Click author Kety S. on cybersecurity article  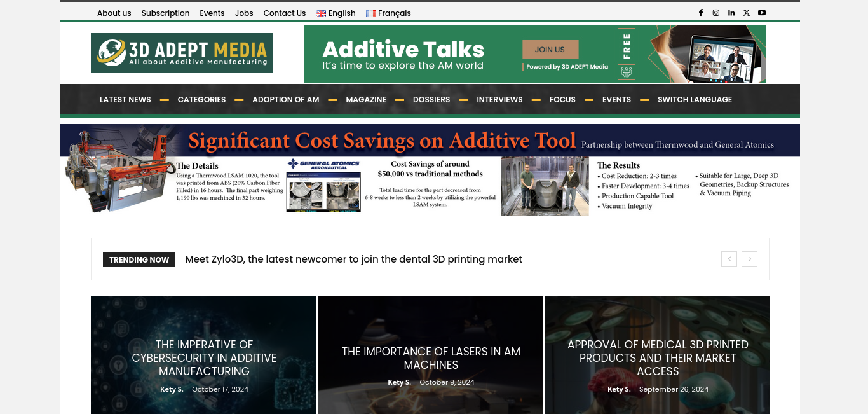click(x=172, y=389)
